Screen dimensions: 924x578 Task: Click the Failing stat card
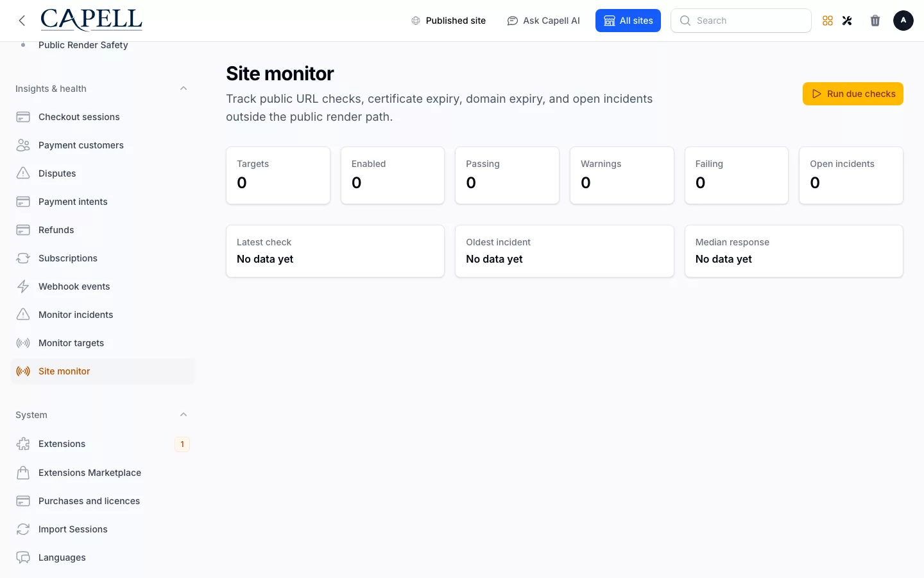coord(737,175)
